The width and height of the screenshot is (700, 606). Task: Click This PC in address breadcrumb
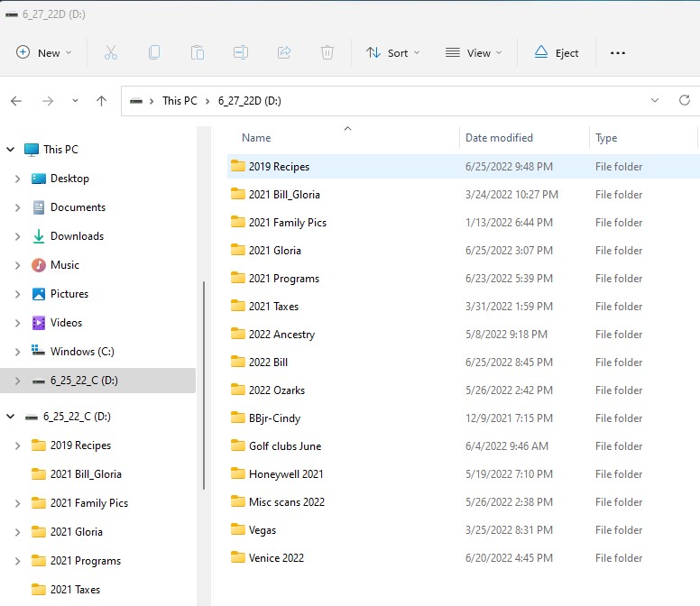tap(180, 101)
